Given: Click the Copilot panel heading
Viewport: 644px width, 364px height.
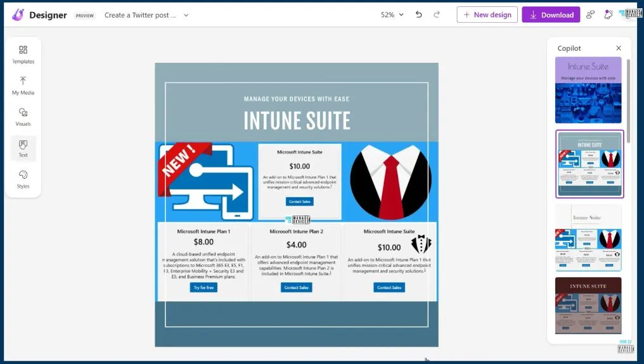Looking at the screenshot, I should pyautogui.click(x=569, y=48).
